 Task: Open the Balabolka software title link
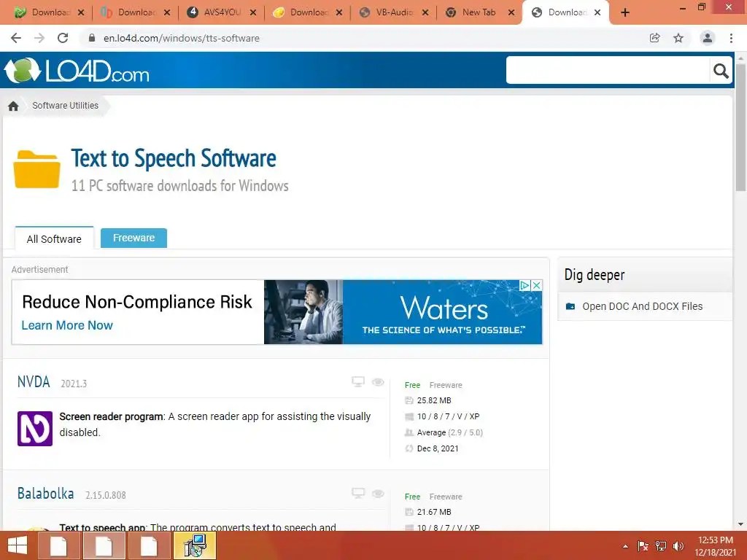[46, 494]
